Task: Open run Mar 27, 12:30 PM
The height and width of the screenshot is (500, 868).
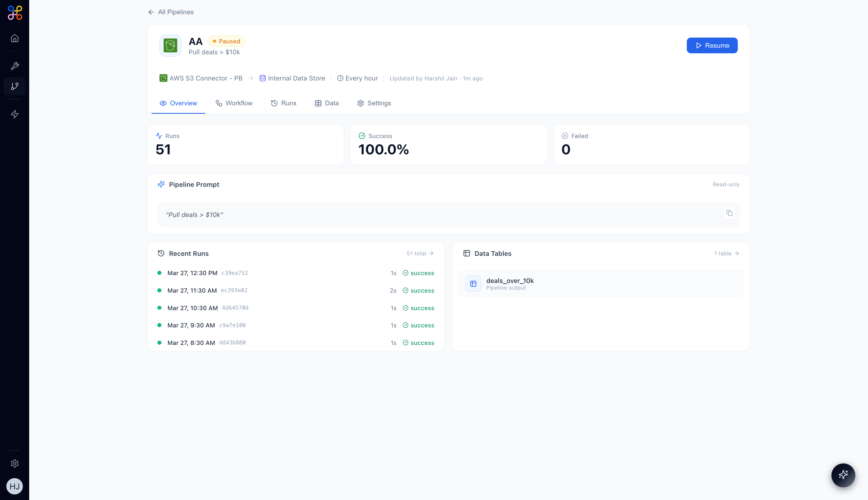Action: click(296, 273)
